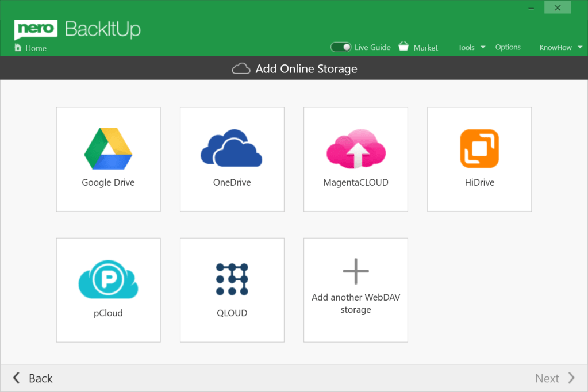The height and width of the screenshot is (392, 588).
Task: Toggle the Live Guide switch
Action: tap(341, 47)
